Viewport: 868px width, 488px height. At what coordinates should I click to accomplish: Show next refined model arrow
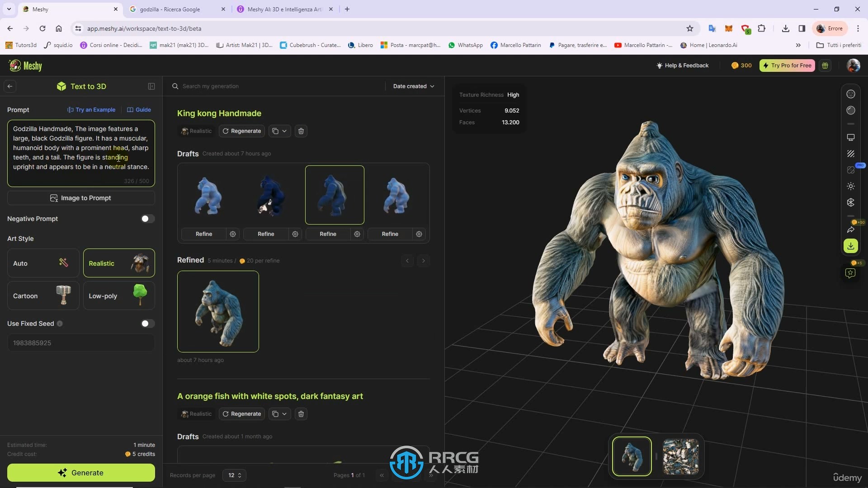[424, 261]
